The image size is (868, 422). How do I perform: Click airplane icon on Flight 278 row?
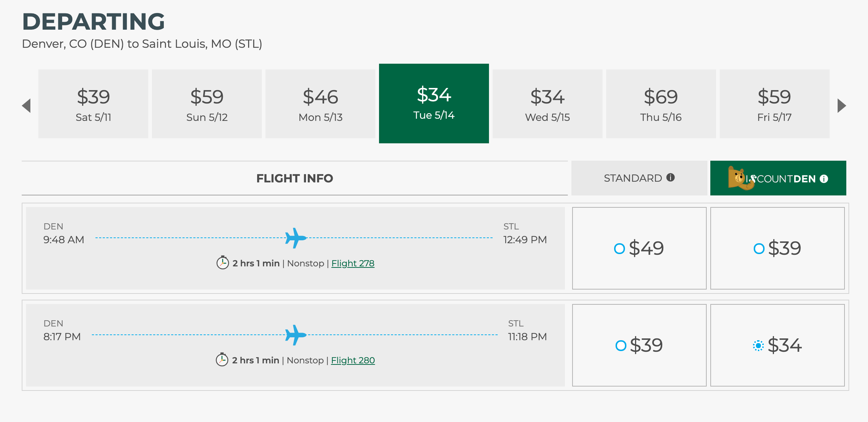296,238
